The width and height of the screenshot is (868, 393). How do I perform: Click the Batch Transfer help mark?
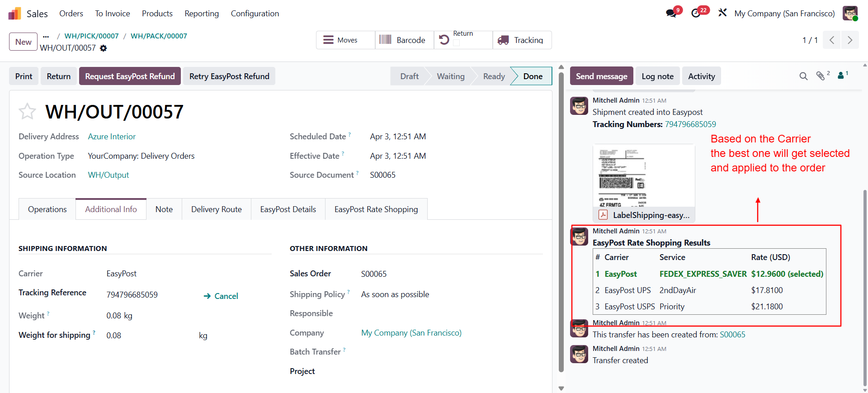point(344,350)
